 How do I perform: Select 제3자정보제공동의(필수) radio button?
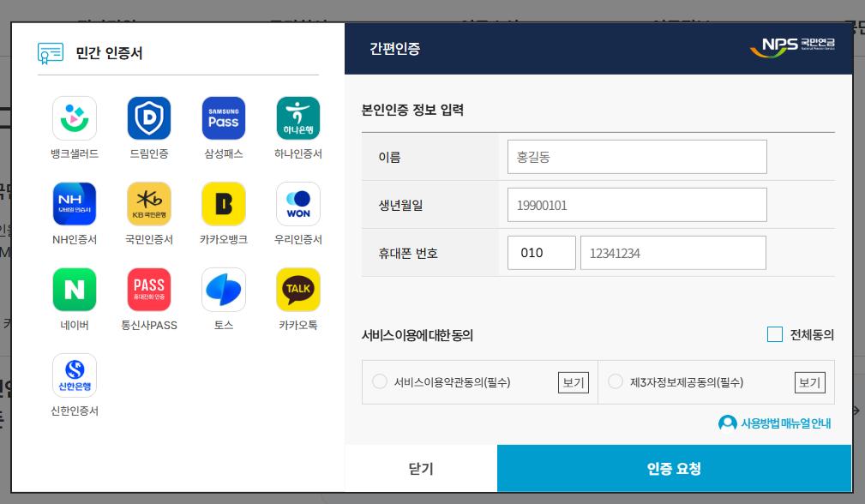[x=615, y=381]
